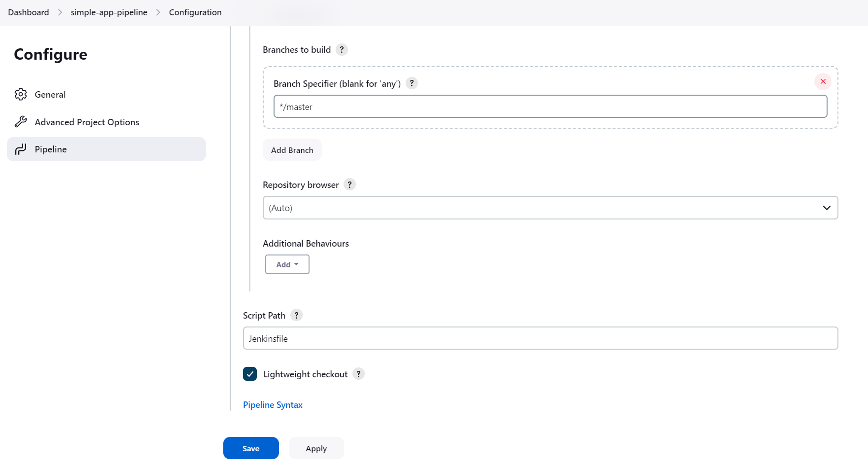Expand the Additional Behaviours Add dropdown

[x=287, y=264]
